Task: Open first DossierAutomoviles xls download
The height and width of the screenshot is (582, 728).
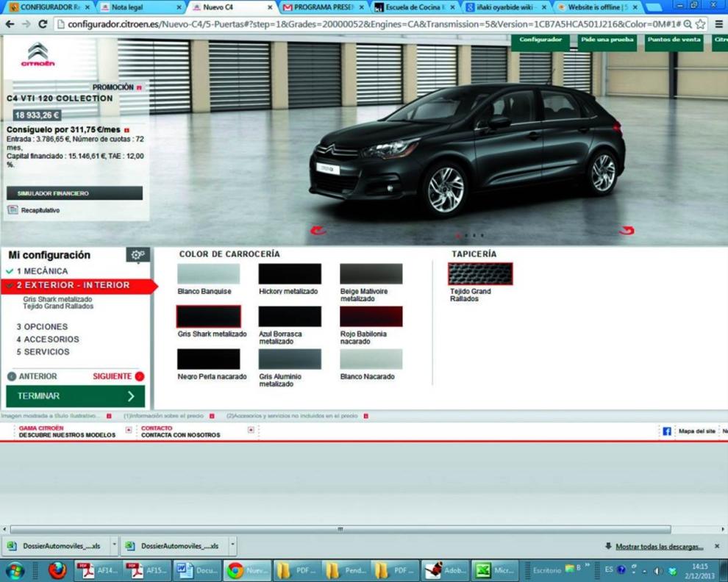Action: click(x=57, y=546)
